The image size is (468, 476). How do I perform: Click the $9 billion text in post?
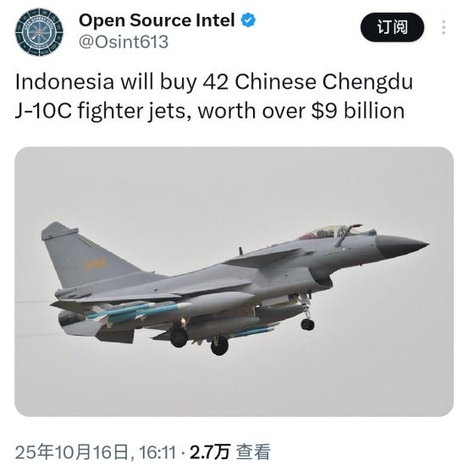click(x=358, y=111)
